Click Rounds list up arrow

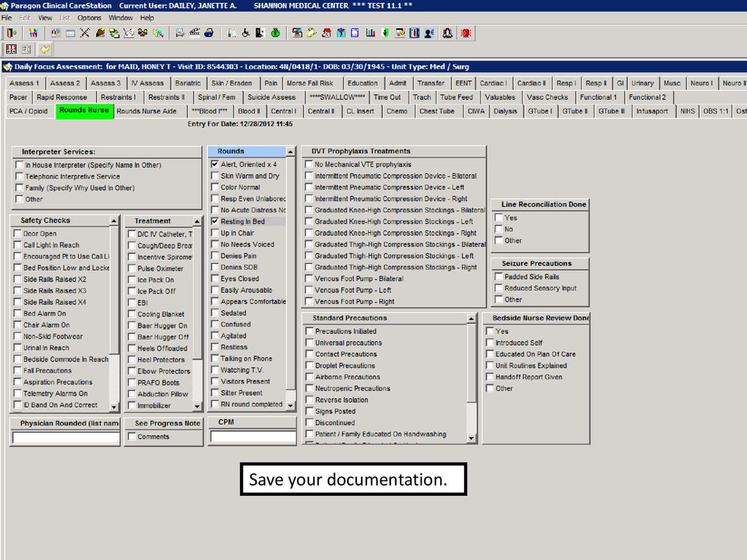click(290, 152)
